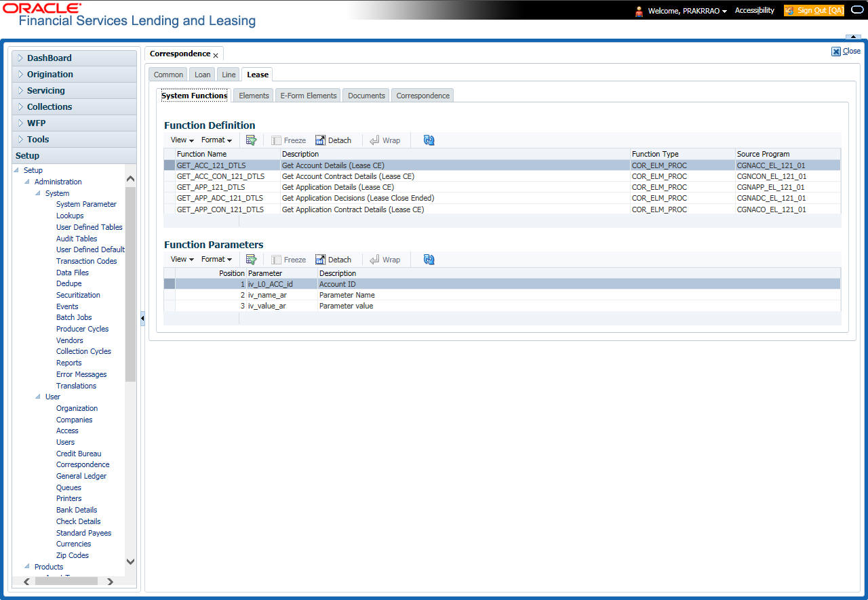Open the Correspondence sub-tab

422,96
